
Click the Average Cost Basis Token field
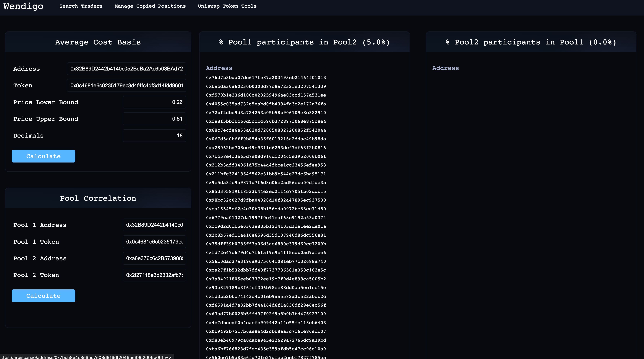(126, 85)
